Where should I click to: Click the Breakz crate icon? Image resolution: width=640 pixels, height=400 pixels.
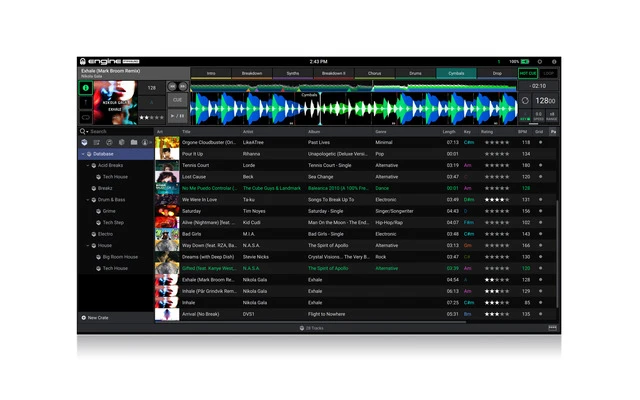(x=94, y=188)
